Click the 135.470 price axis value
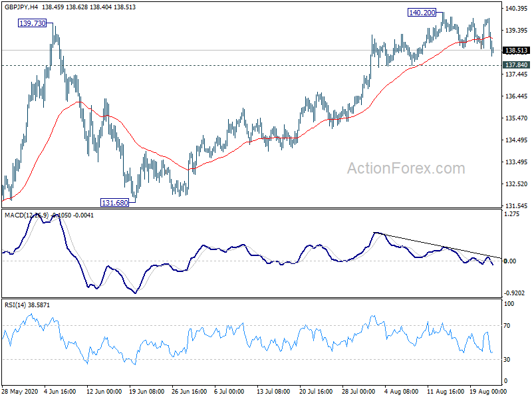The height and width of the screenshot is (399, 532). click(x=516, y=118)
